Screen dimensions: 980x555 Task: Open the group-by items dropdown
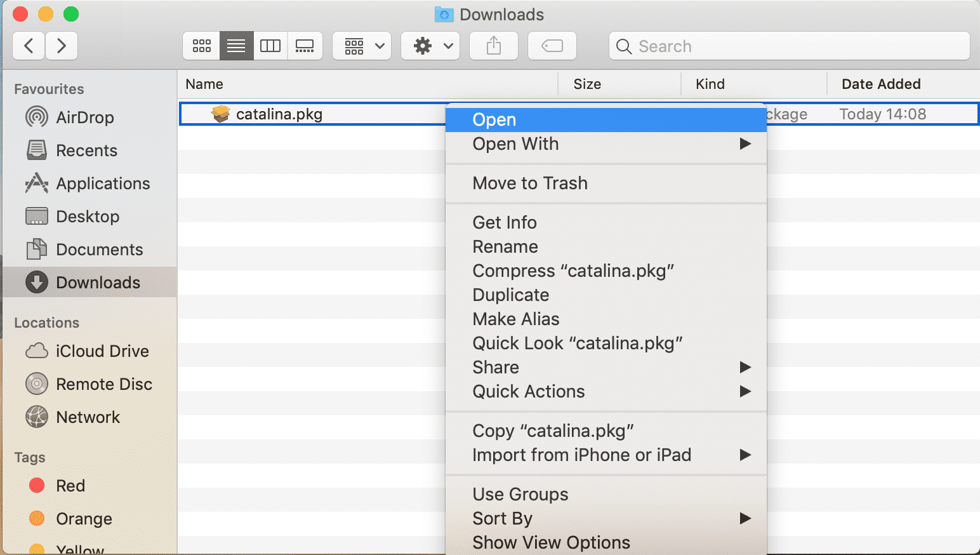(362, 46)
